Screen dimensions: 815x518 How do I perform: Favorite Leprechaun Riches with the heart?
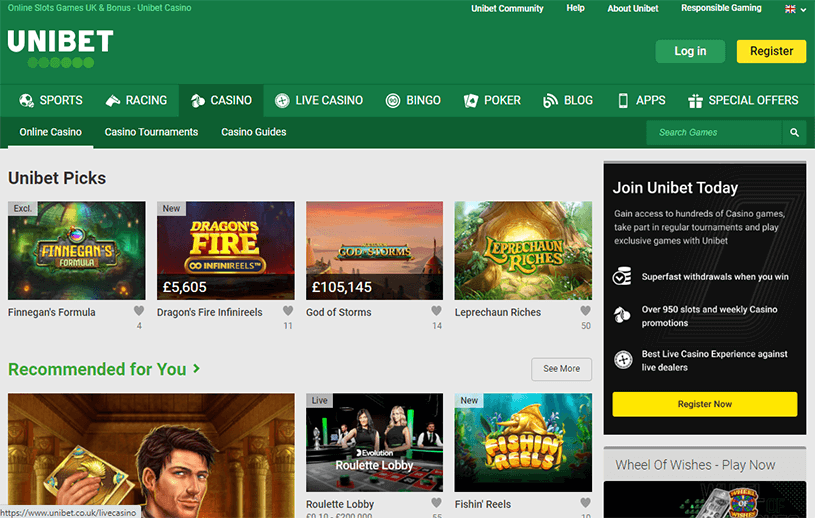(x=586, y=311)
